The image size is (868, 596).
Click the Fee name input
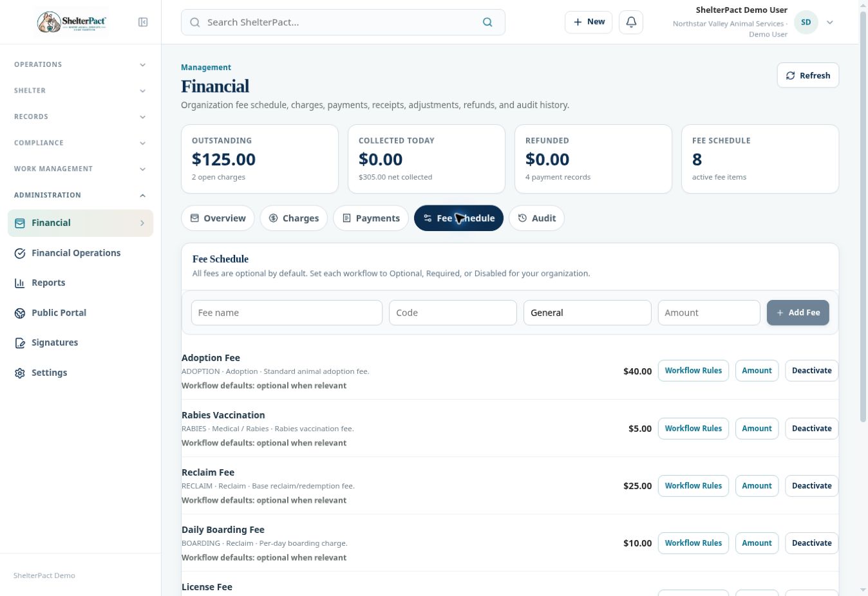coord(287,313)
